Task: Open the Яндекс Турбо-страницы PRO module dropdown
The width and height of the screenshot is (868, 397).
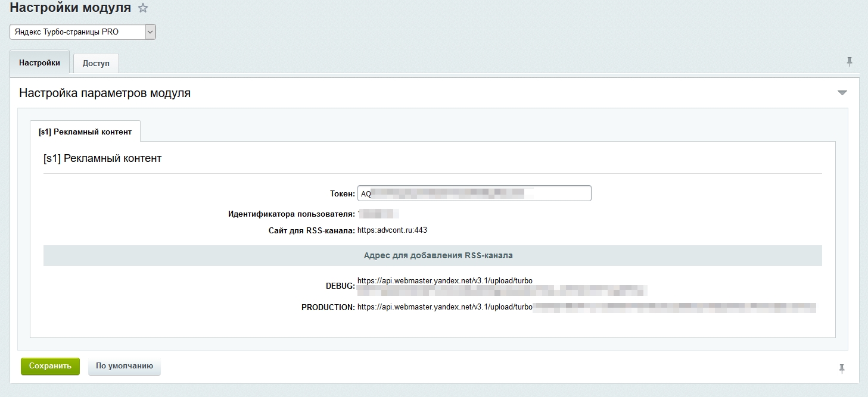Action: pos(83,32)
